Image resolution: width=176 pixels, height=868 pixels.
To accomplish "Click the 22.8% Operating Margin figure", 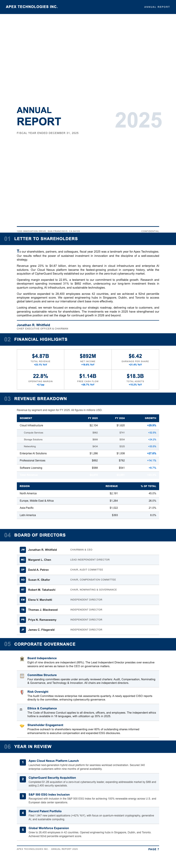I will pyautogui.click(x=40, y=376).
